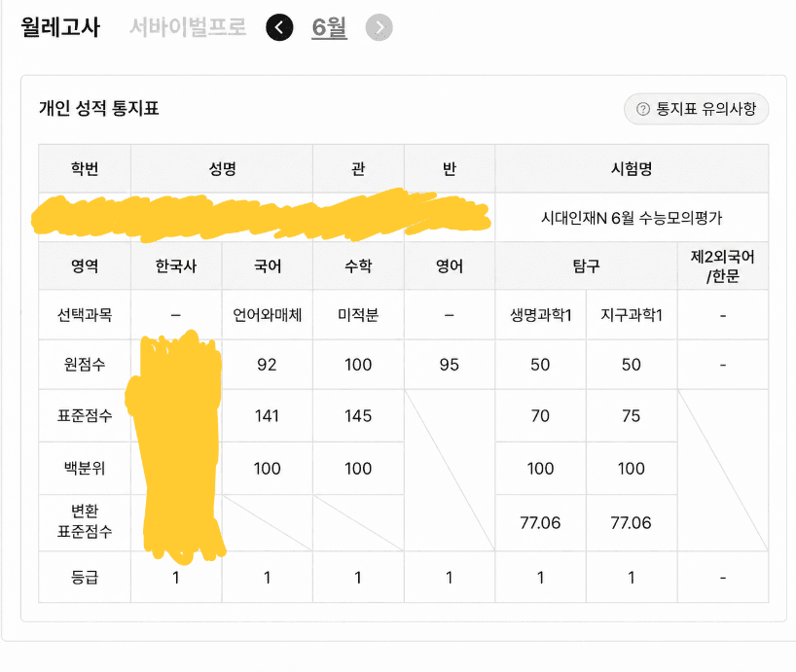Select the 언어와매체 subject cell
Viewport: 796px width, 672px height.
[267, 315]
